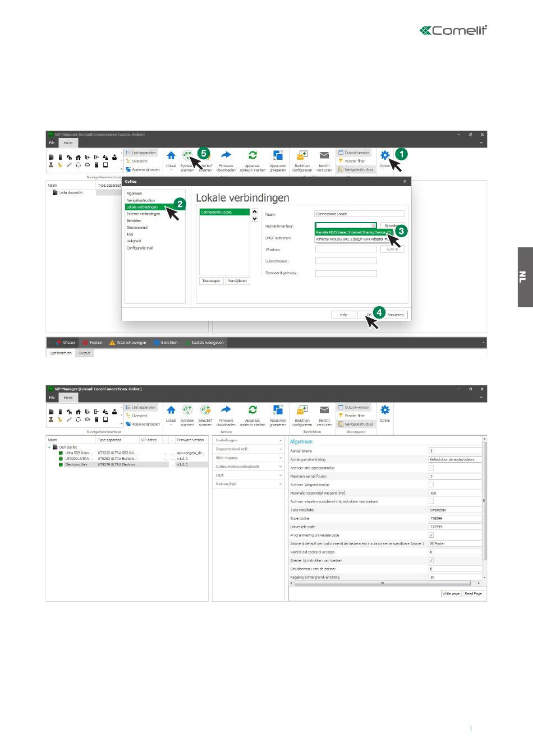
Task: Click the Waarschuwingen filter in the message bar
Action: click(128, 342)
